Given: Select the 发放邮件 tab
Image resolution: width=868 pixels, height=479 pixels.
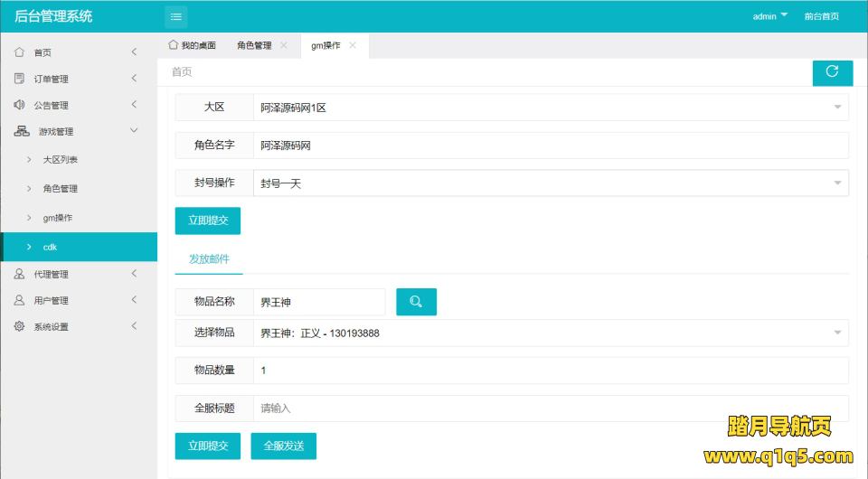Looking at the screenshot, I should [x=209, y=259].
